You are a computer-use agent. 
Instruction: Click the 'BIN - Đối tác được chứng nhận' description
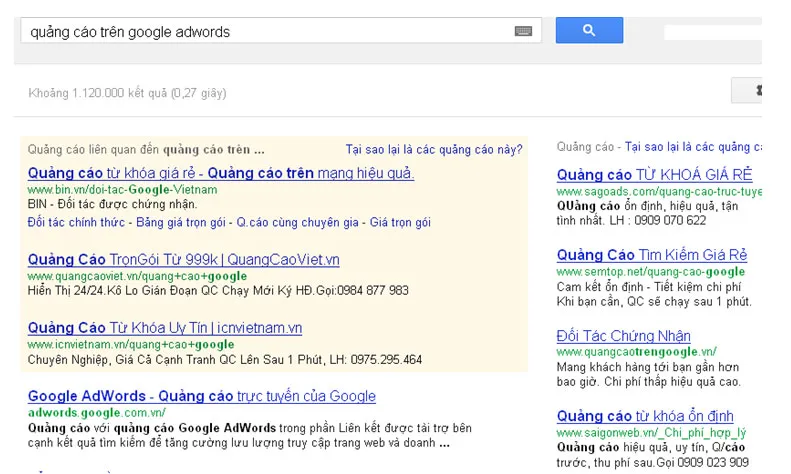click(112, 204)
